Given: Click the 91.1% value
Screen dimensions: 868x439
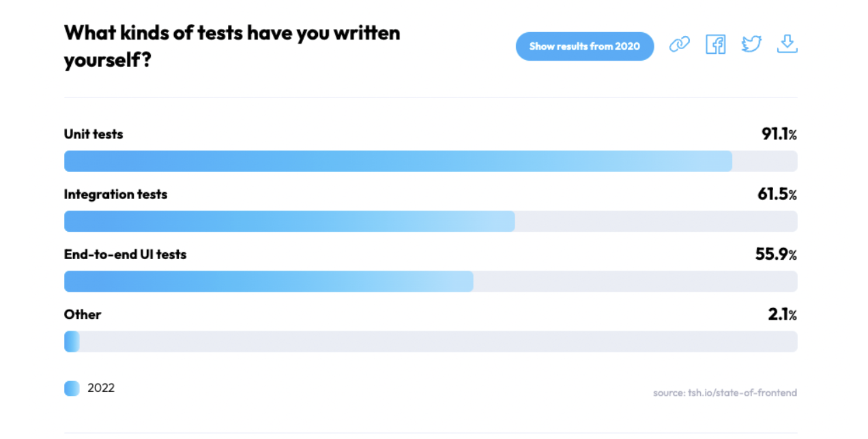Looking at the screenshot, I should point(779,134).
